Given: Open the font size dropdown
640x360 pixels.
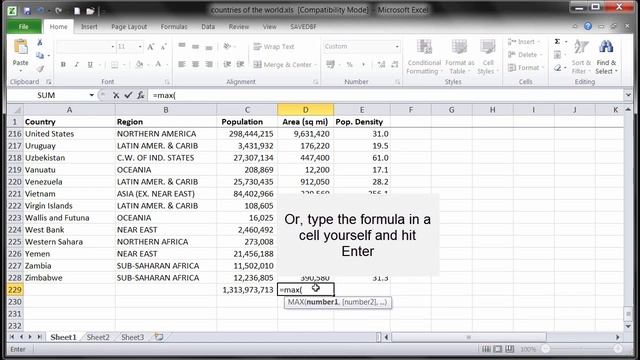Looking at the screenshot, I should point(140,47).
